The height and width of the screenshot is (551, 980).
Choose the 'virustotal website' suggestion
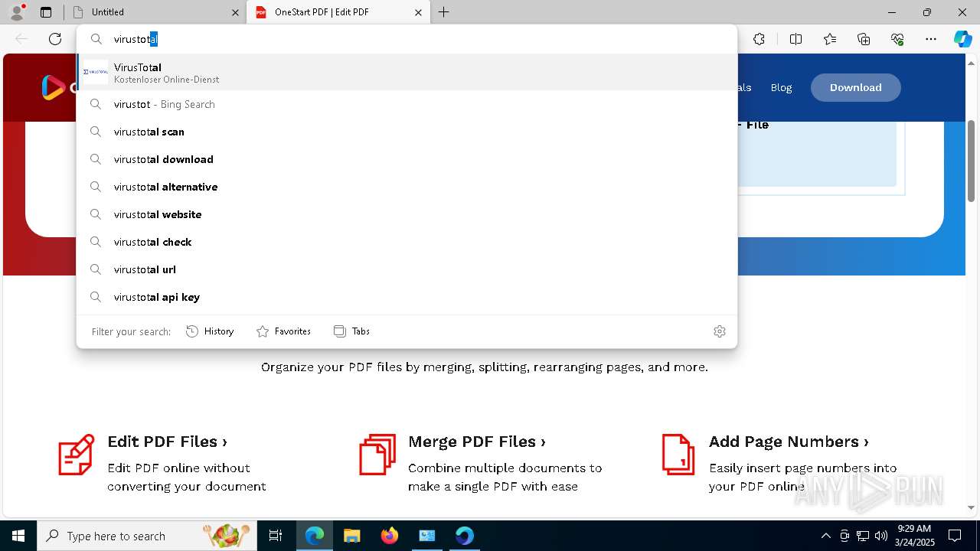click(407, 214)
